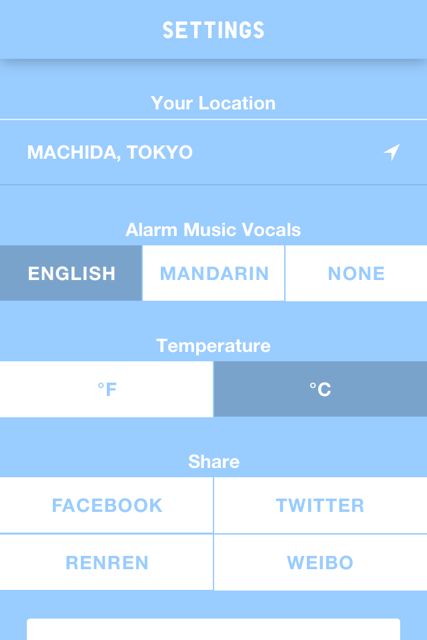Share through WEIBO
427x640 pixels.
[x=320, y=562]
